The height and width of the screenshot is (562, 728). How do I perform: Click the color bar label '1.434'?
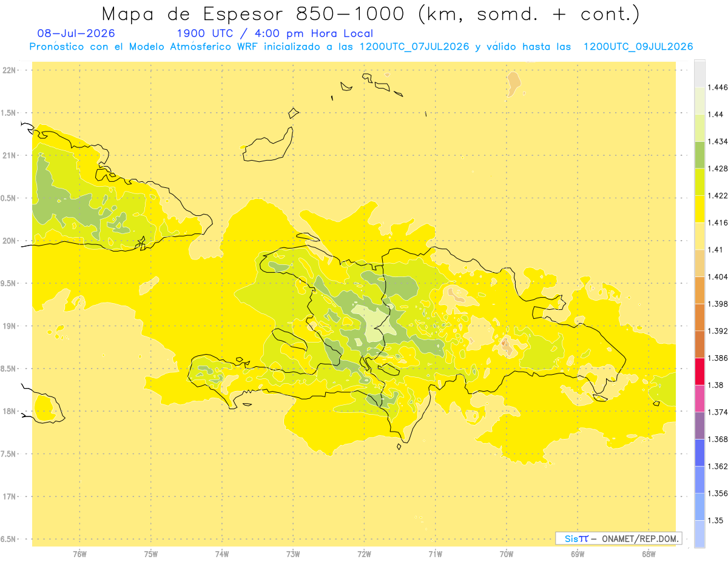coord(718,141)
